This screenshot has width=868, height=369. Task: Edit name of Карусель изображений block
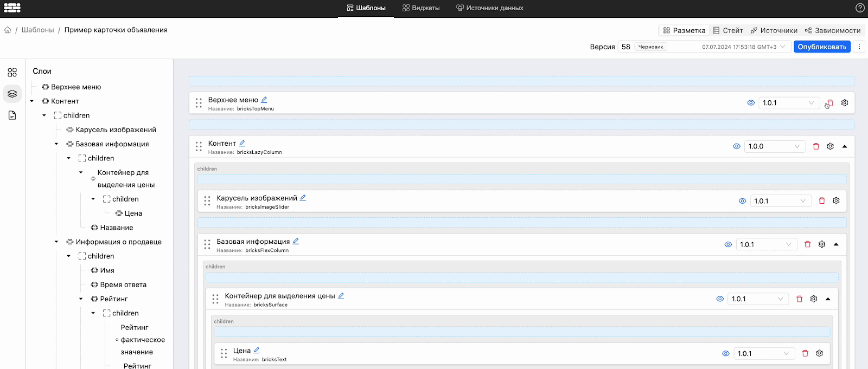coord(303,198)
